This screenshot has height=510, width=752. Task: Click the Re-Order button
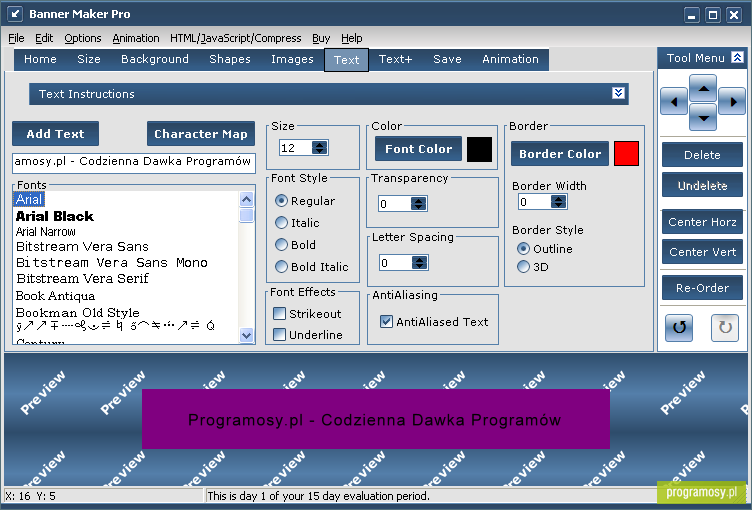point(702,288)
